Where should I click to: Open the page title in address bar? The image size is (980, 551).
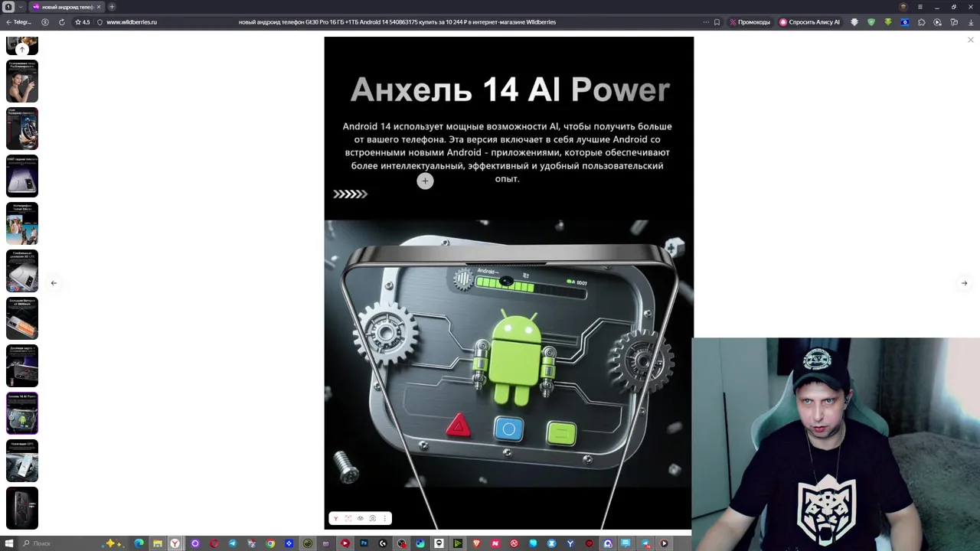(x=397, y=22)
